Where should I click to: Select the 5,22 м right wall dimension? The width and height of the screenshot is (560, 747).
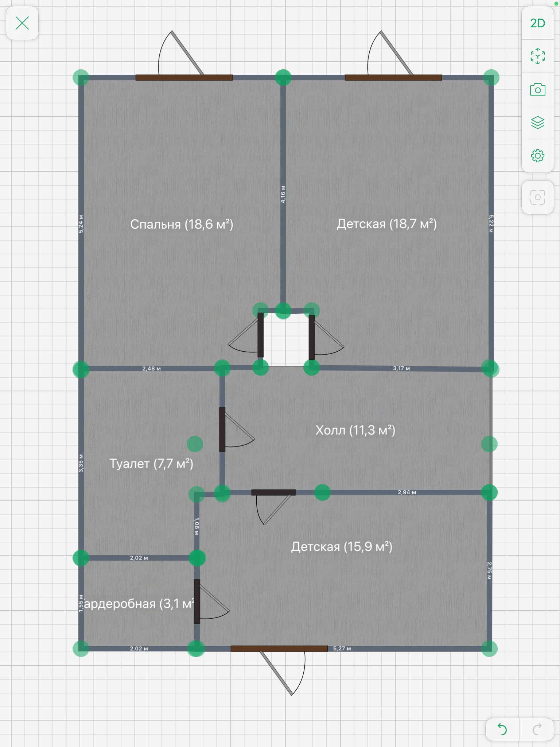pos(491,224)
